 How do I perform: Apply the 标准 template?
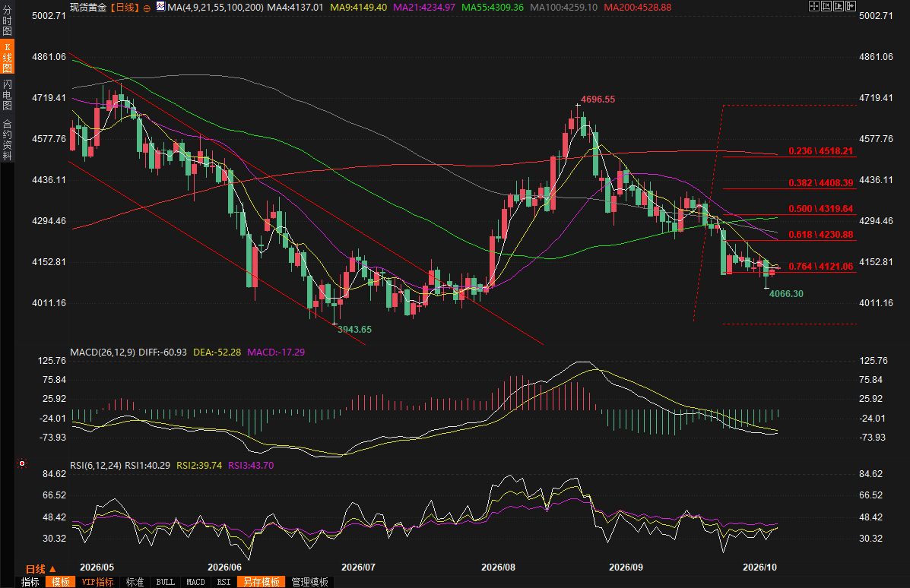(135, 582)
